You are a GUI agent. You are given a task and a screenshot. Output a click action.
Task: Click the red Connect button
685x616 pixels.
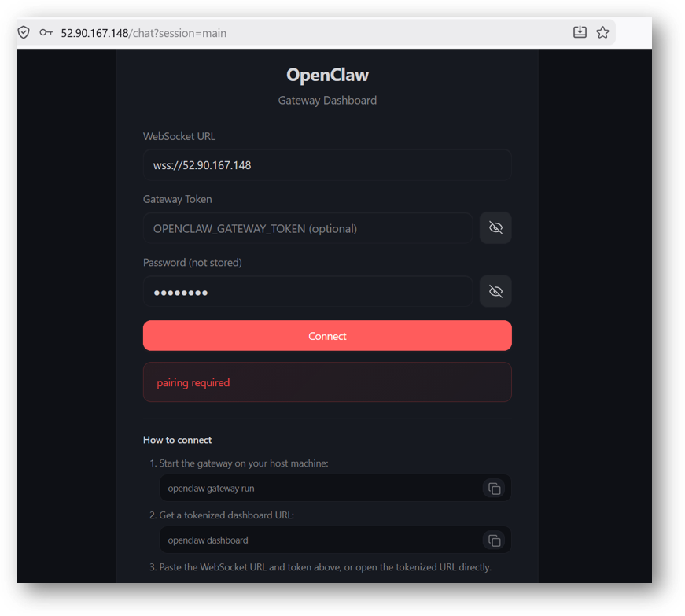coord(327,335)
